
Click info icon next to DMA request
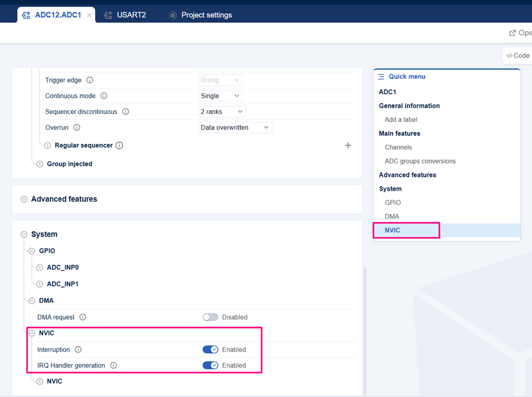pyautogui.click(x=83, y=317)
